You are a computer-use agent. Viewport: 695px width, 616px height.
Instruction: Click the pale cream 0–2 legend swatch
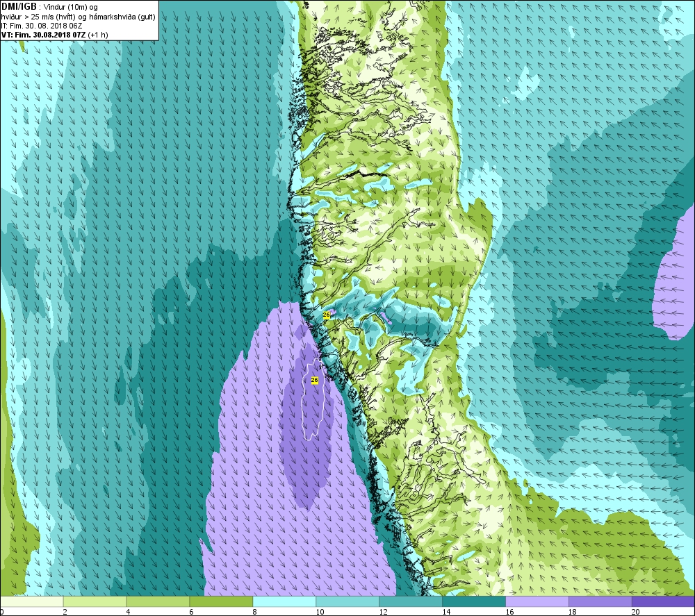coord(32,601)
